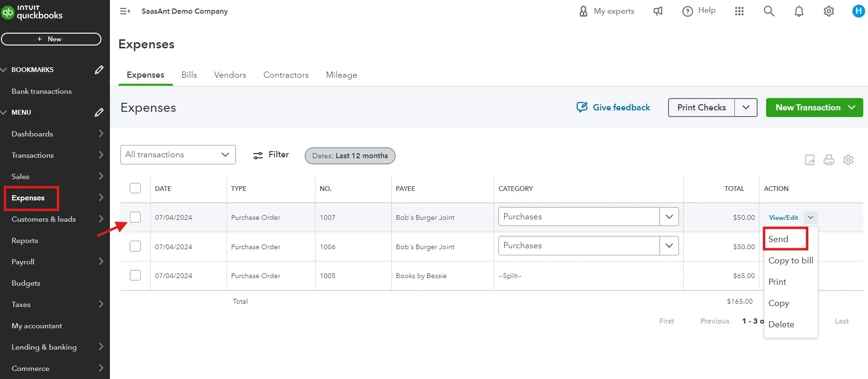Choose Send from the action menu
This screenshot has height=379, width=868.
point(778,239)
